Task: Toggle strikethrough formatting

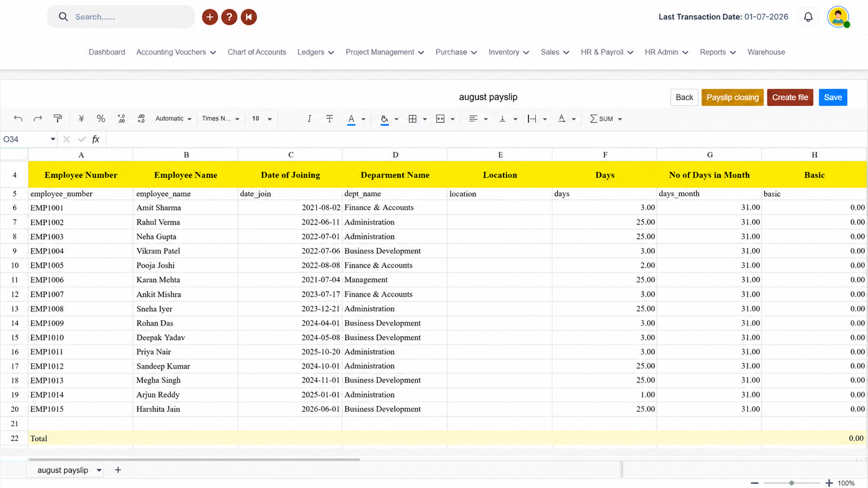Action: 330,119
